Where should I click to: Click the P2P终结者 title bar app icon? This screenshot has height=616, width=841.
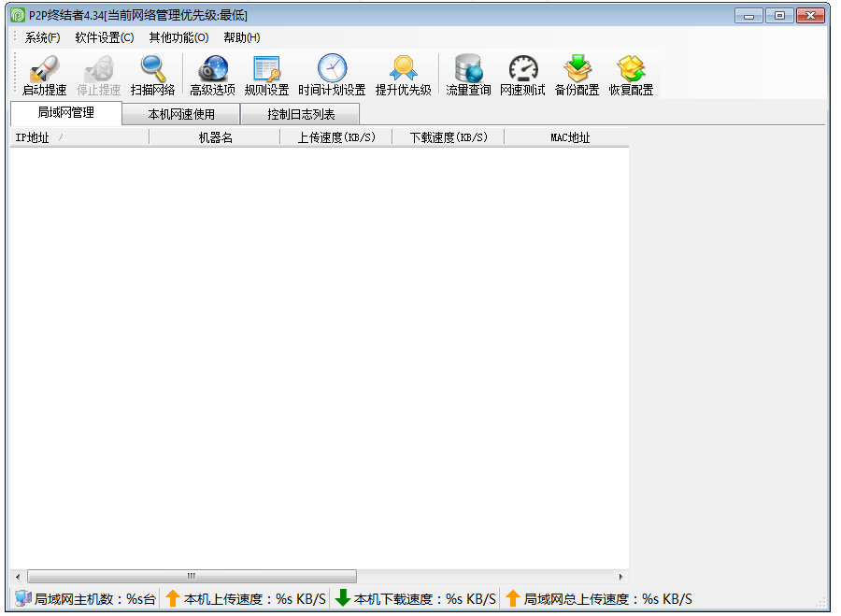(18, 16)
